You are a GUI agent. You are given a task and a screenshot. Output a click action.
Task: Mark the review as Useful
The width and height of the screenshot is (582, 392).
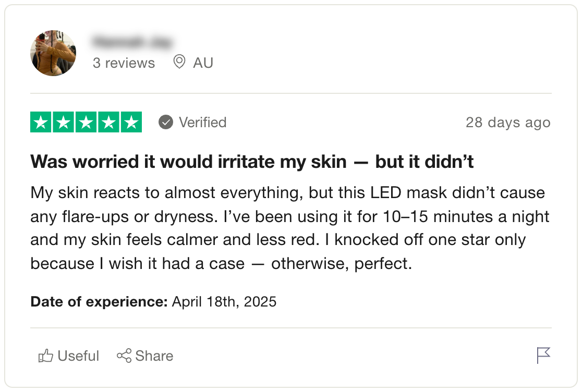69,356
